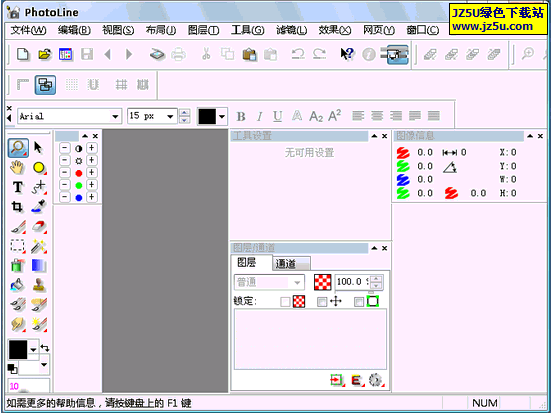The height and width of the screenshot is (413, 551).
Task: Click the 100.0 layer opacity field
Action: tap(352, 282)
